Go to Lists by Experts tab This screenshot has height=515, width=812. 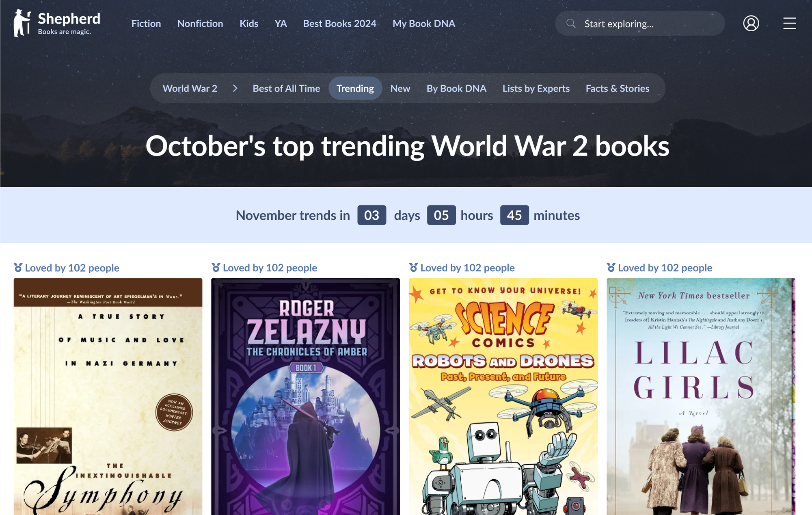click(536, 88)
